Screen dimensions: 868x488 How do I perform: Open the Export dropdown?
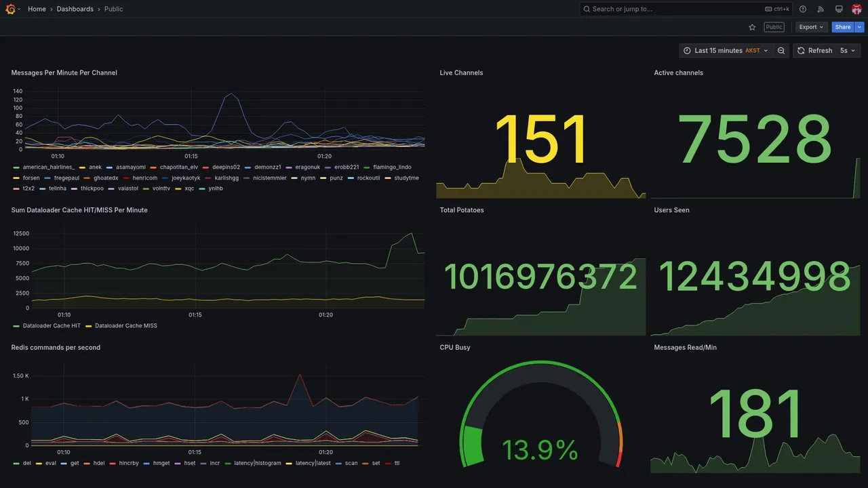[811, 27]
